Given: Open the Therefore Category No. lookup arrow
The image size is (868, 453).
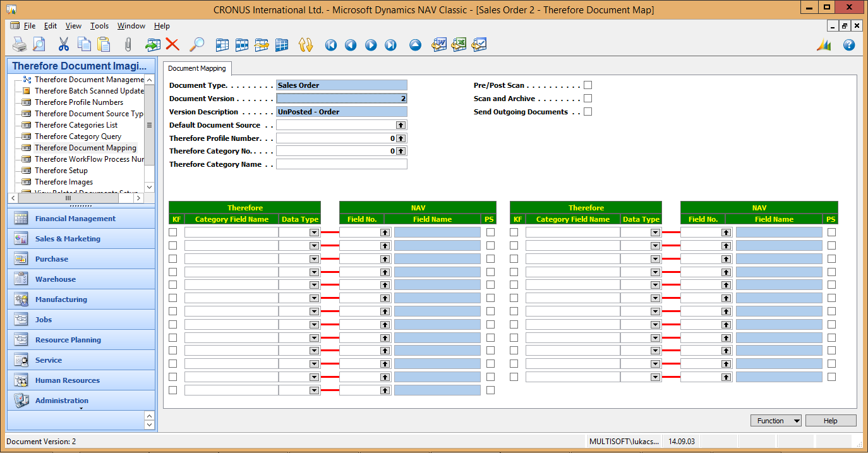Looking at the screenshot, I should point(401,152).
